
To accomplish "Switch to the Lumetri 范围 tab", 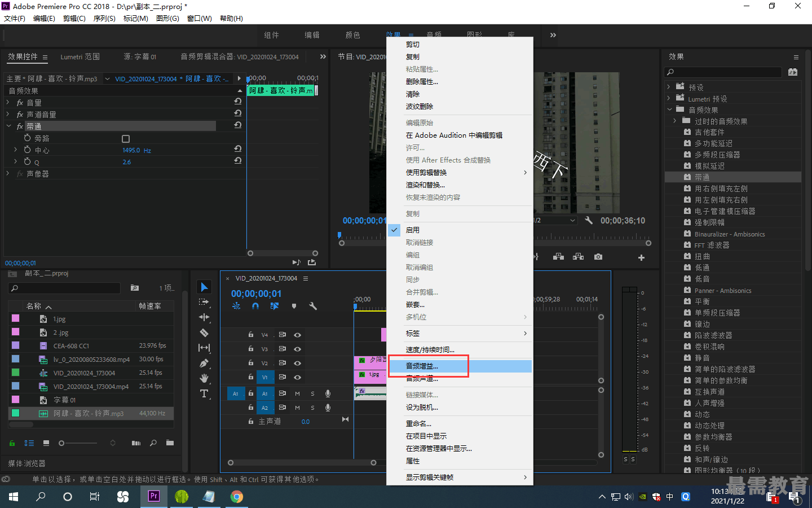I will point(80,57).
